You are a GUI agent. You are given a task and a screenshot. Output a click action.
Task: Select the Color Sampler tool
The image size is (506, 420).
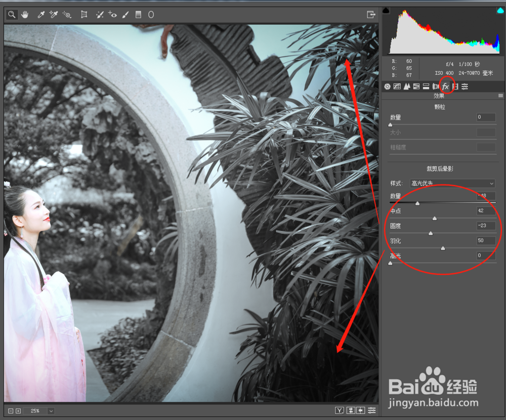[x=53, y=15]
